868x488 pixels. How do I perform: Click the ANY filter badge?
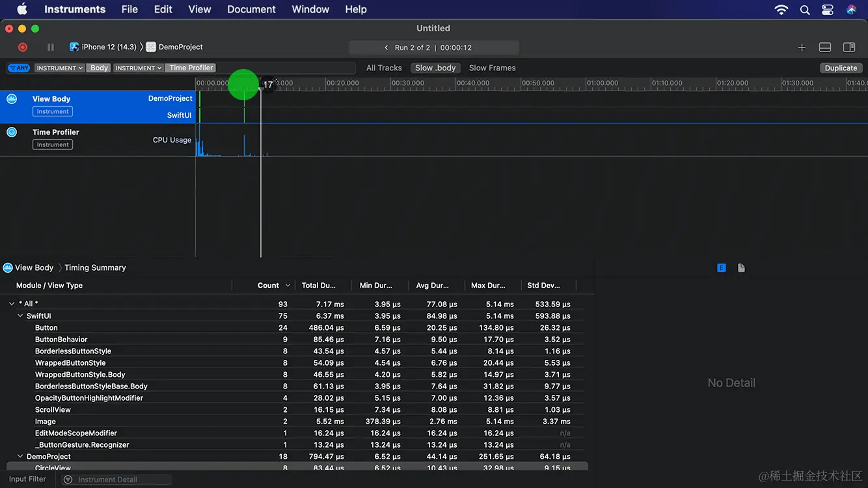(19, 68)
